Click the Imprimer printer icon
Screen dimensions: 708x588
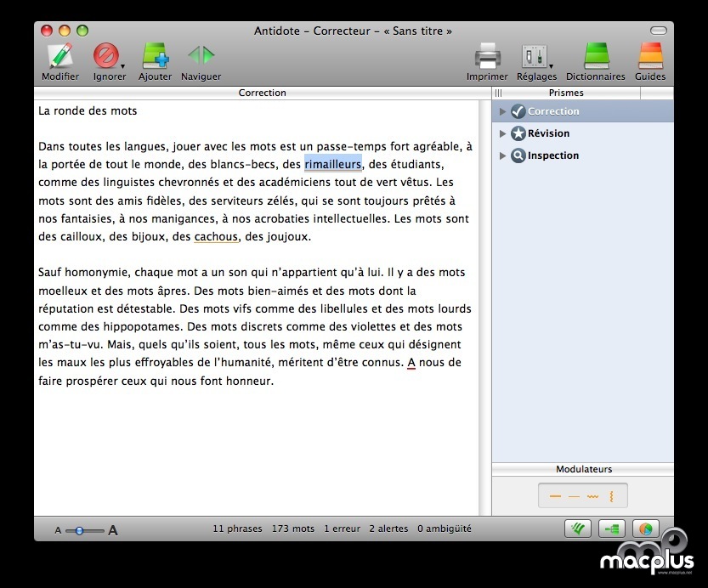click(488, 55)
